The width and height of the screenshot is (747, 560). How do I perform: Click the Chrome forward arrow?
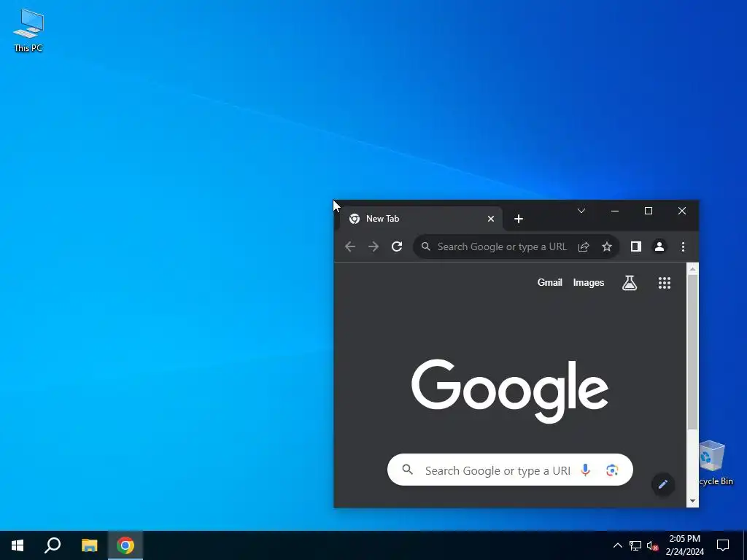373,246
